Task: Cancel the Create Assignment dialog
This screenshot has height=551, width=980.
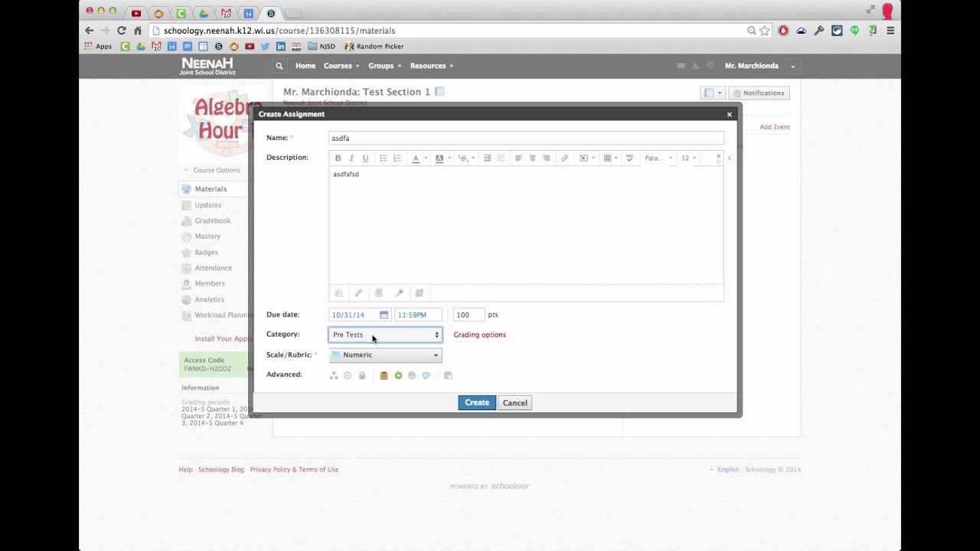Action: click(x=515, y=403)
